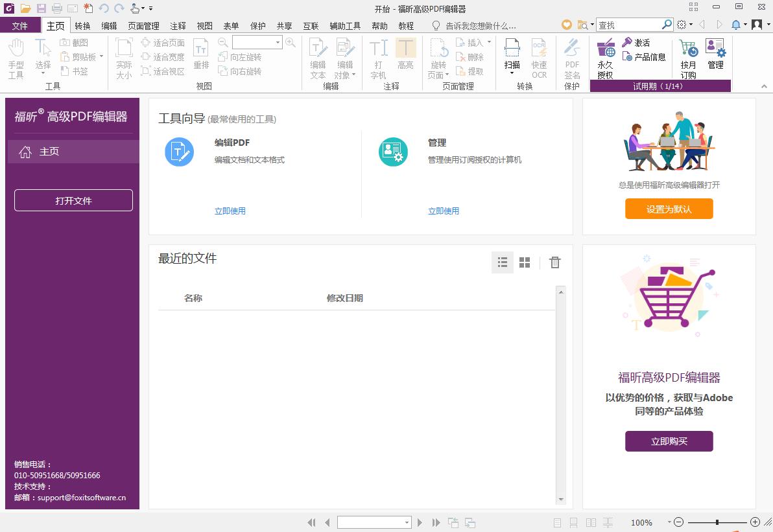Toggle the favorites heart icon

pos(565,24)
